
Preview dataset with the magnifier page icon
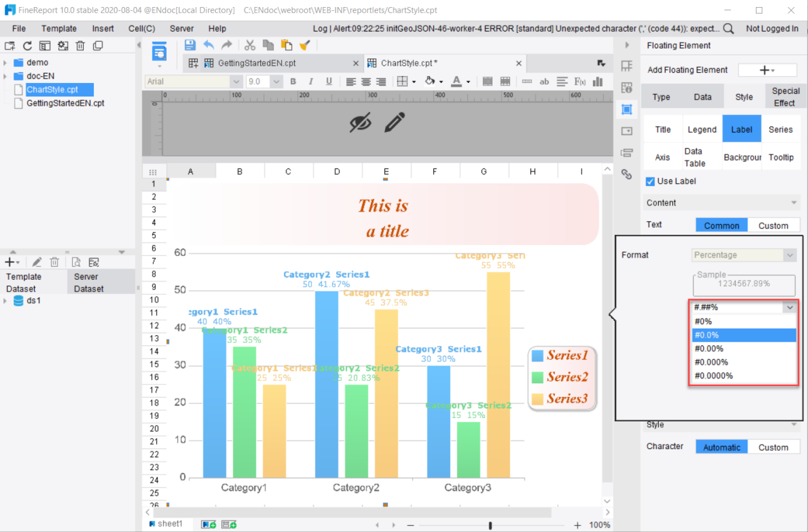pos(76,262)
